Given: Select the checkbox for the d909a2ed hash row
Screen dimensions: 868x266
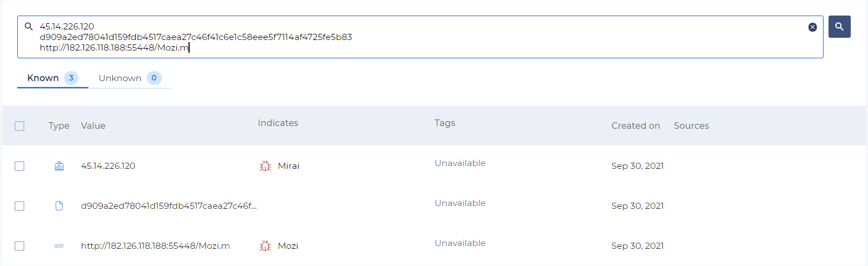Looking at the screenshot, I should (x=19, y=206).
